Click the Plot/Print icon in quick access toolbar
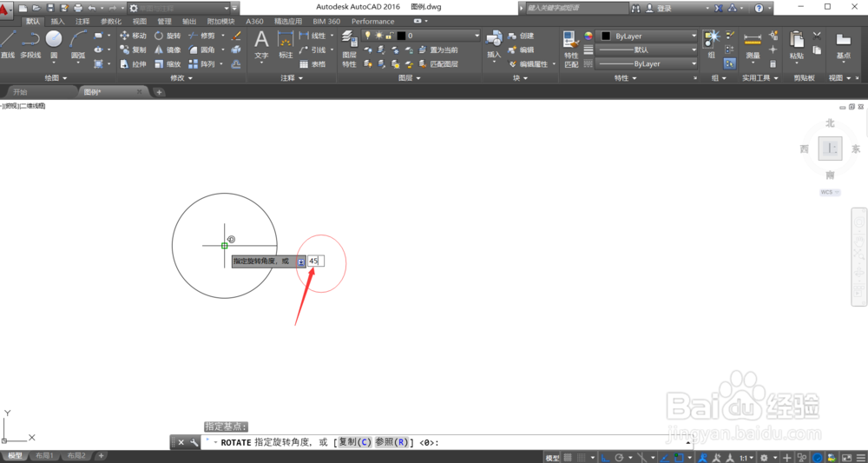Screen dimensions: 868x463 tap(78, 8)
